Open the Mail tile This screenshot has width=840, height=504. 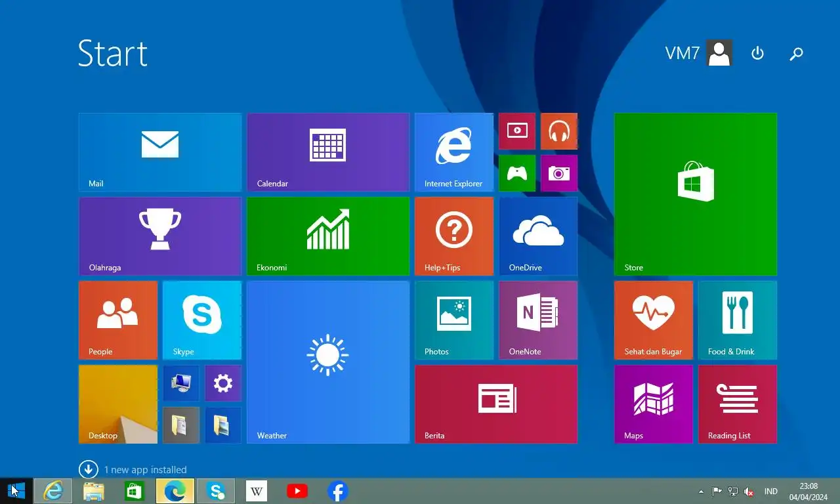coord(160,152)
